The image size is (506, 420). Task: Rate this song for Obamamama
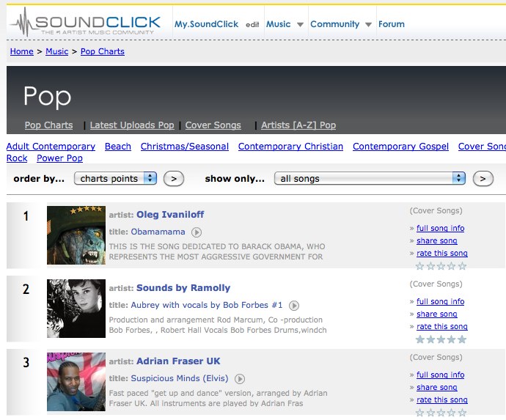(x=441, y=254)
